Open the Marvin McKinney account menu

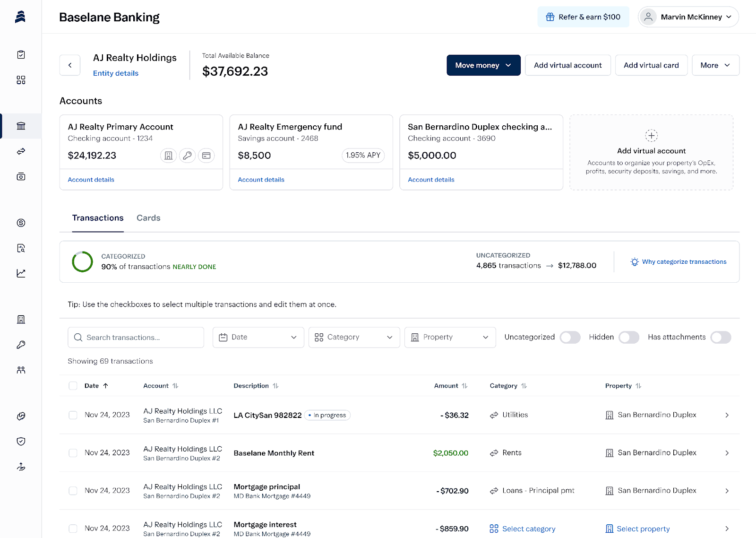[688, 17]
